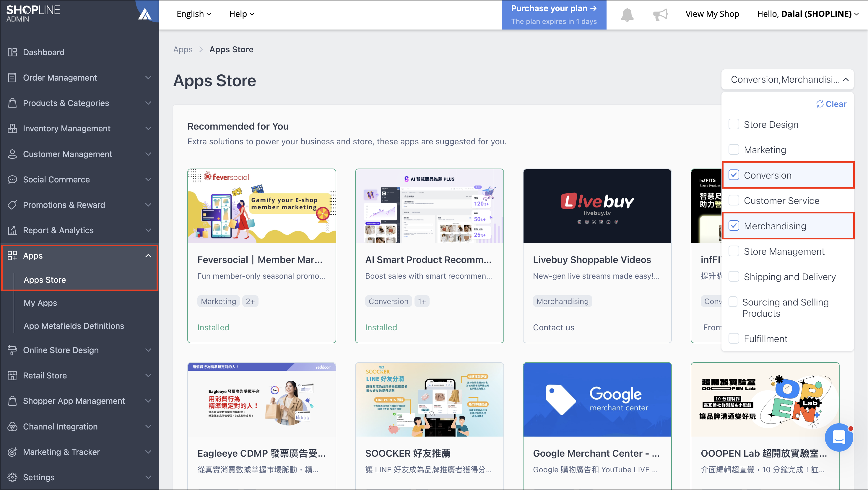Expand Products & Categories chevron
The image size is (868, 490).
(148, 103)
